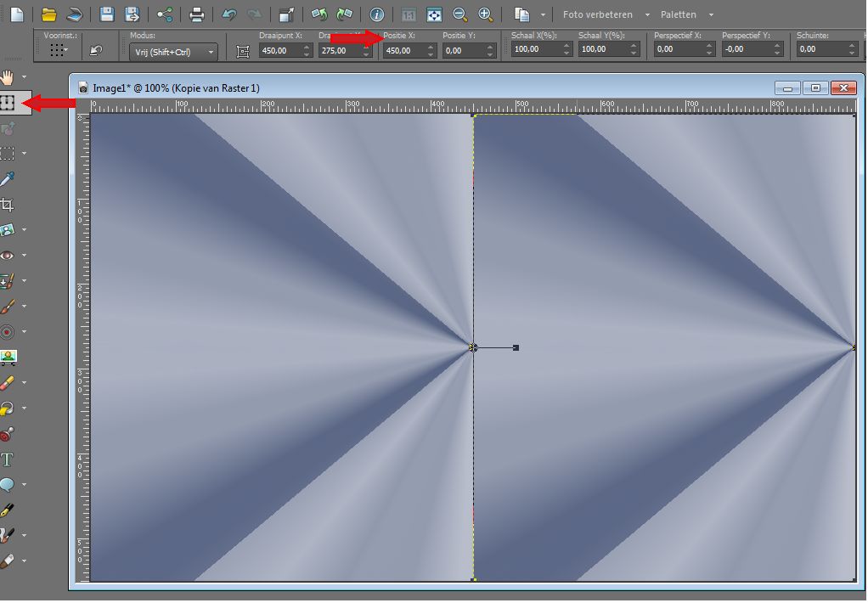Open image information with the blue i icon
The image size is (868, 603).
376,14
